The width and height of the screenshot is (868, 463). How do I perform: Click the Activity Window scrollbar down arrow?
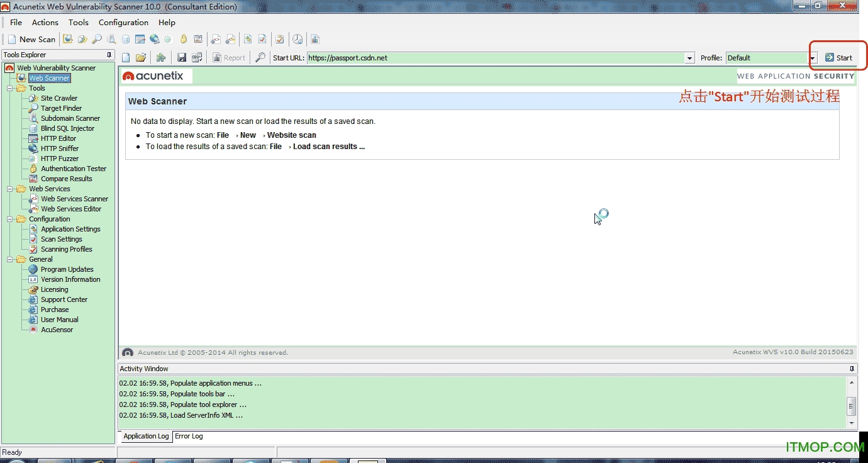(852, 423)
